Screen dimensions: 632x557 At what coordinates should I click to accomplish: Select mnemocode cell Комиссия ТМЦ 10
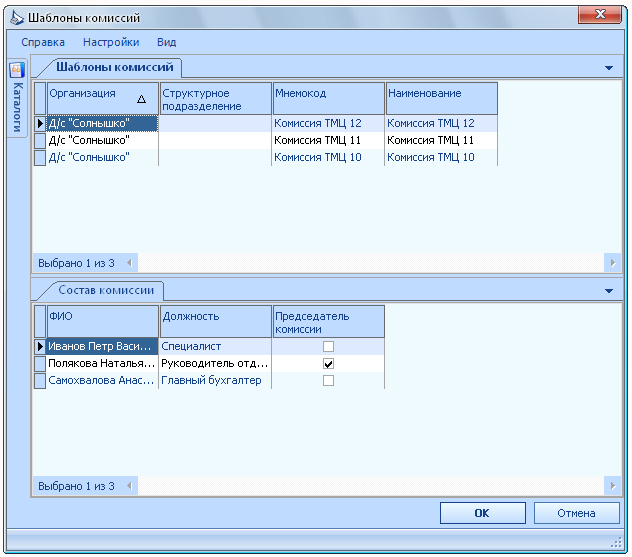coord(328,157)
